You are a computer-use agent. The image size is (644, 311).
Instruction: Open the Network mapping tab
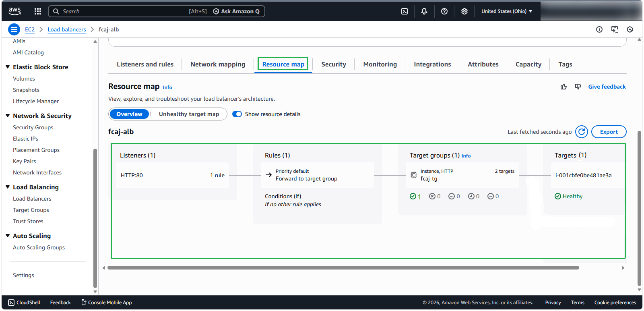click(x=218, y=64)
